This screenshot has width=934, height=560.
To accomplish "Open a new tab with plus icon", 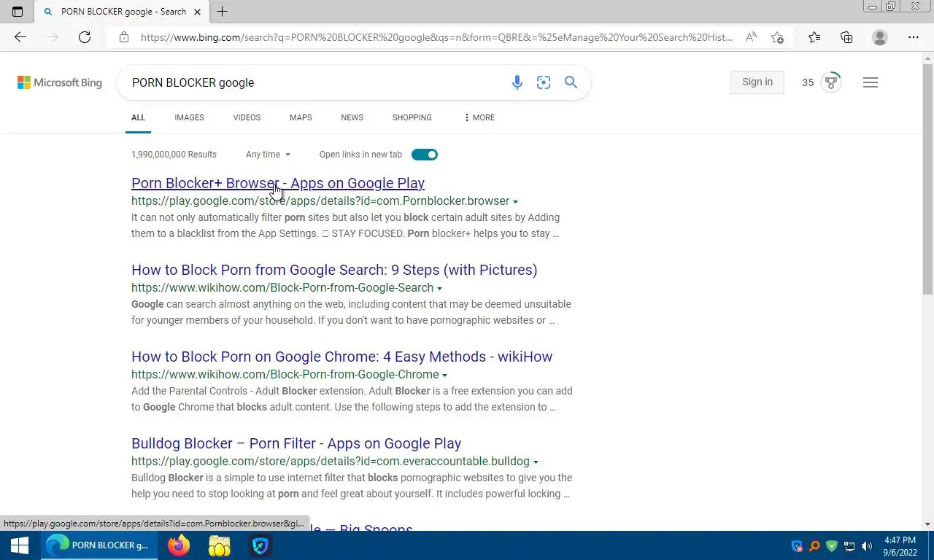I will [222, 12].
